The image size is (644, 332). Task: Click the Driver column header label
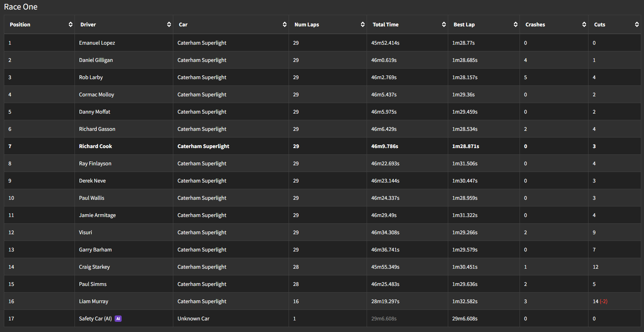88,25
